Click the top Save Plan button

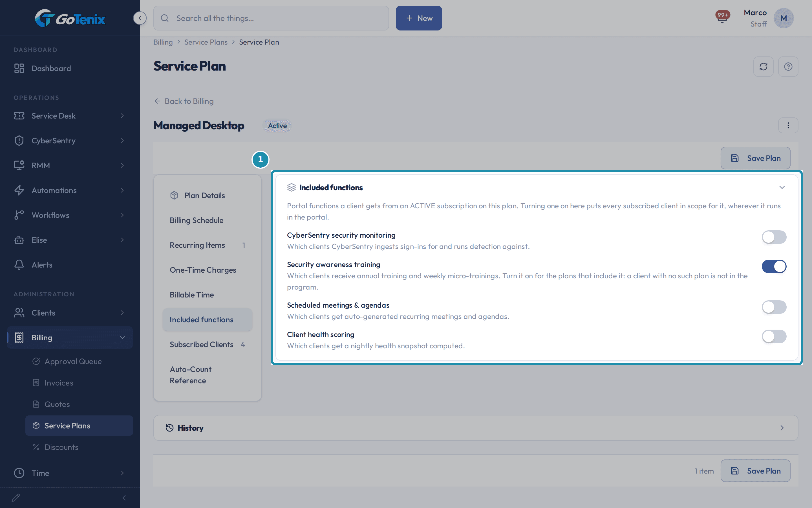[x=755, y=158]
